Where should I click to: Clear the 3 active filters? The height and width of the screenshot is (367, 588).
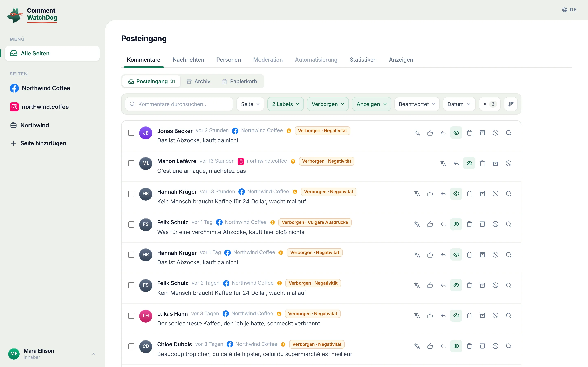pos(489,104)
